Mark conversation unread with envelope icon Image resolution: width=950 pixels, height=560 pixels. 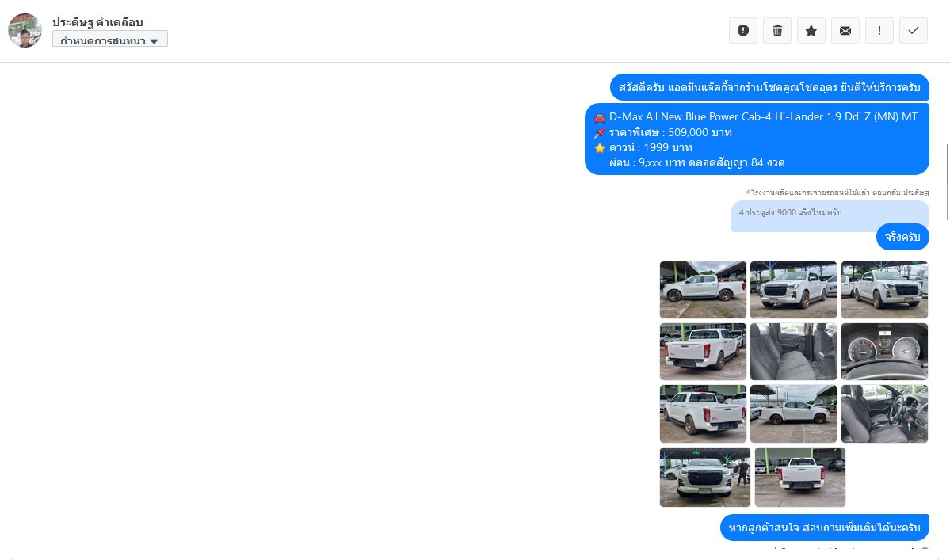pos(845,30)
